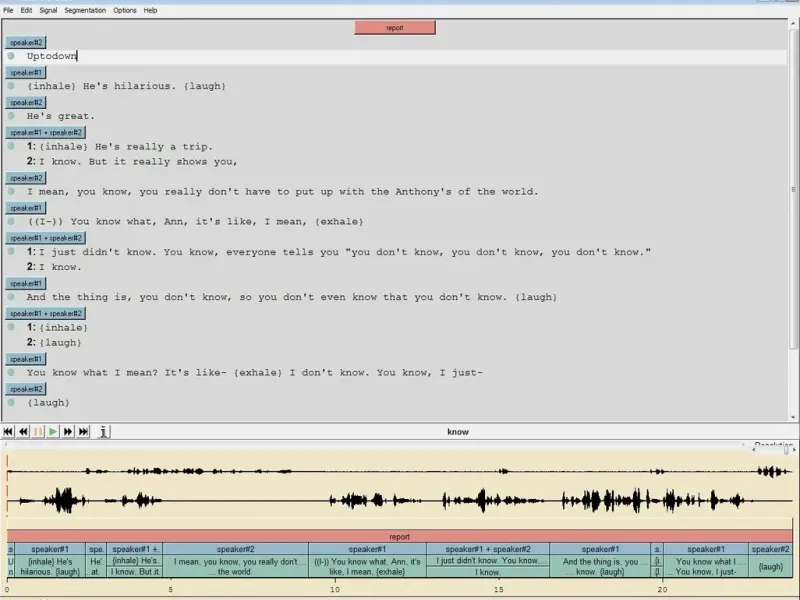Open the Segmentation menu

pyautogui.click(x=85, y=10)
